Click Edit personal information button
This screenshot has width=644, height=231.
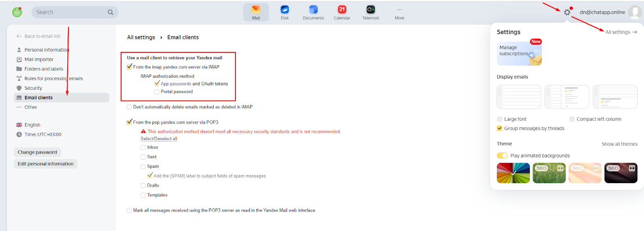click(45, 164)
